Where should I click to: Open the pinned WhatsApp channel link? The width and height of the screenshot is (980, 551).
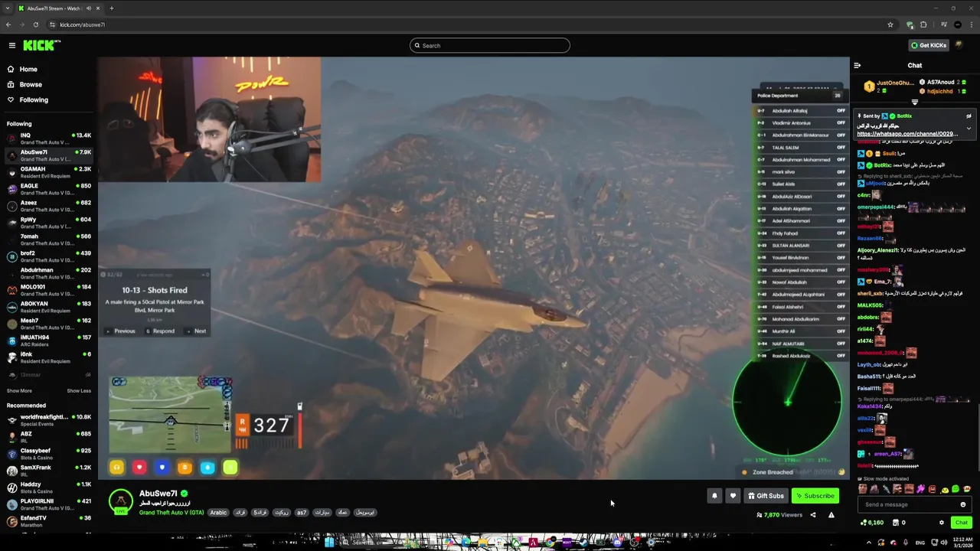coord(907,134)
